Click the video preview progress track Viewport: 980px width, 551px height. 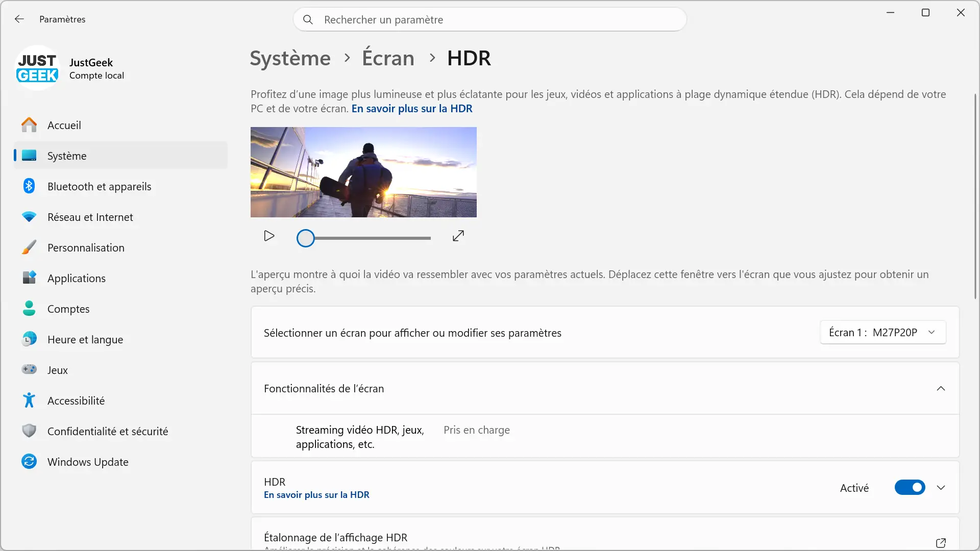click(373, 238)
